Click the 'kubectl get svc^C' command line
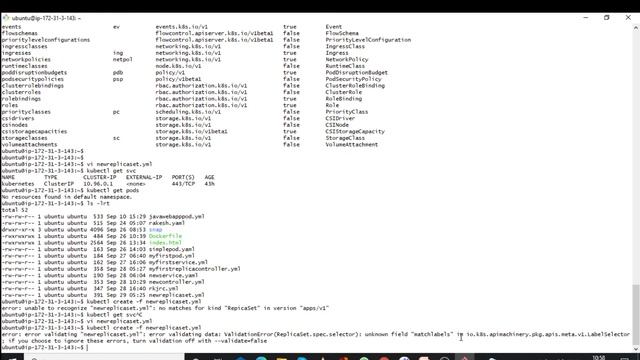 (72, 315)
